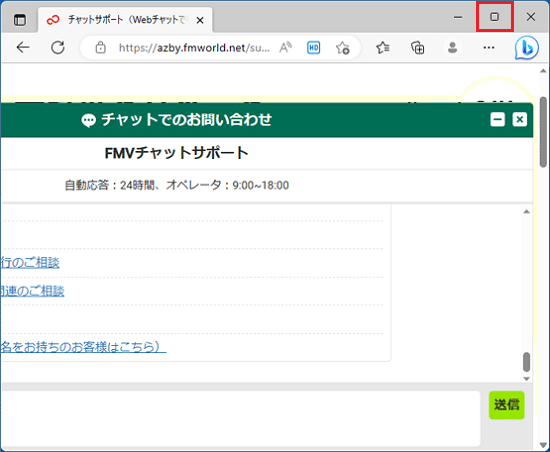550x452 pixels.
Task: Open the 名をお持ちのお客様はこちら link
Action: [x=83, y=347]
